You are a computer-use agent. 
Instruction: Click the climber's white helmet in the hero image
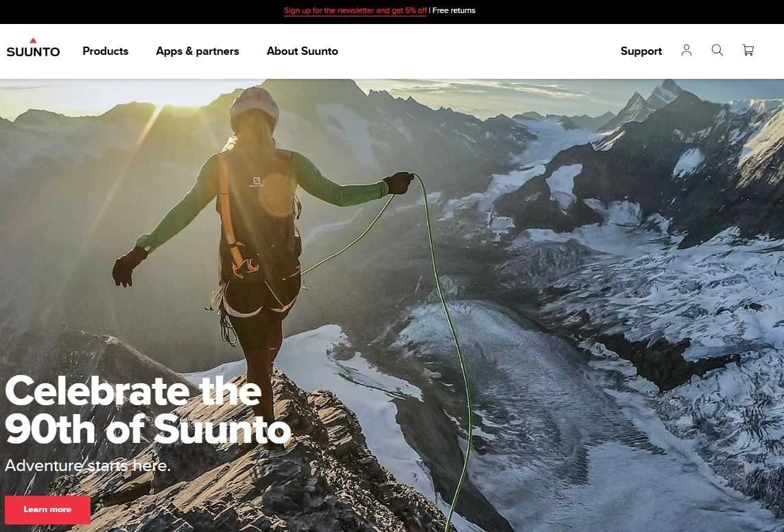click(254, 104)
